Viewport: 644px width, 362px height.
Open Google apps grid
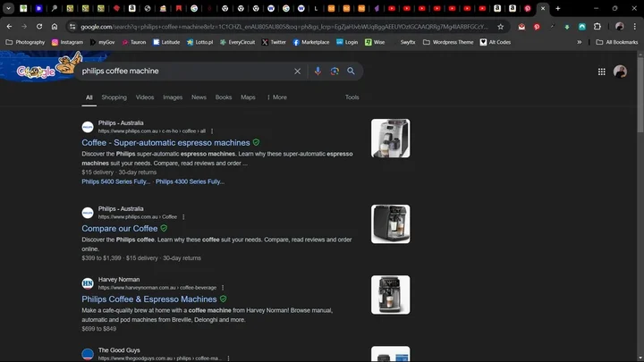pyautogui.click(x=601, y=72)
